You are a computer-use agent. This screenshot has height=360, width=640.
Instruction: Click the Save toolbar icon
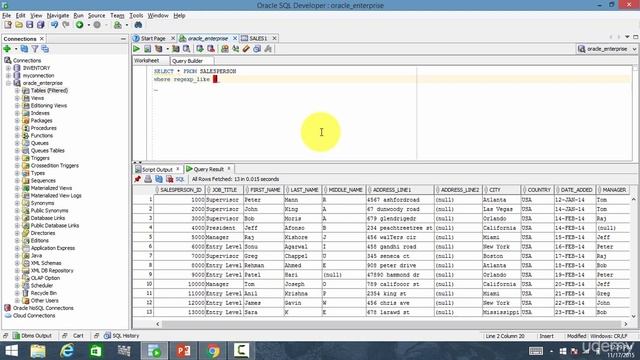(x=29, y=25)
